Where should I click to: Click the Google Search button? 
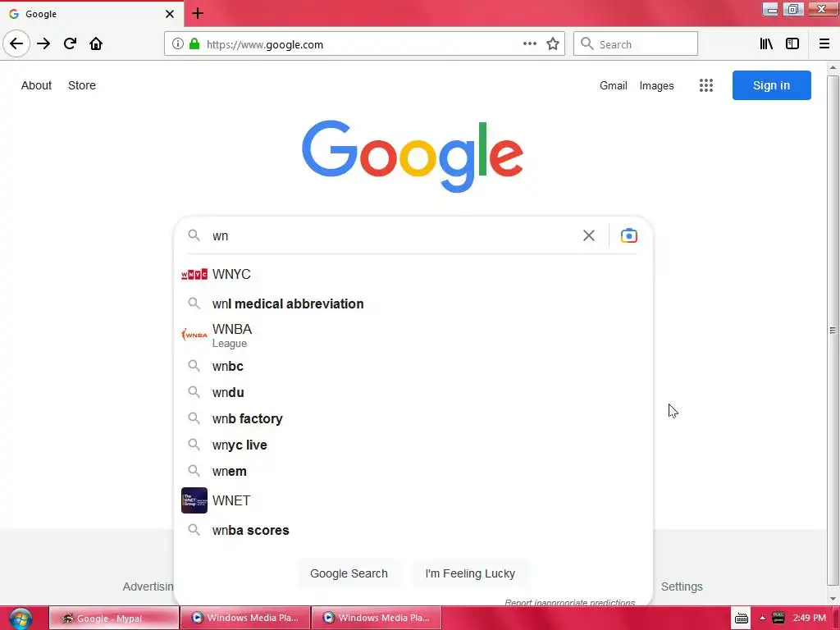pos(349,573)
